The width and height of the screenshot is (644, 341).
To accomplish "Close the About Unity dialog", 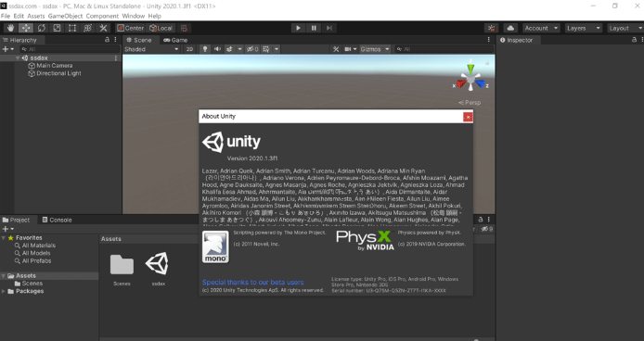I will (x=468, y=117).
